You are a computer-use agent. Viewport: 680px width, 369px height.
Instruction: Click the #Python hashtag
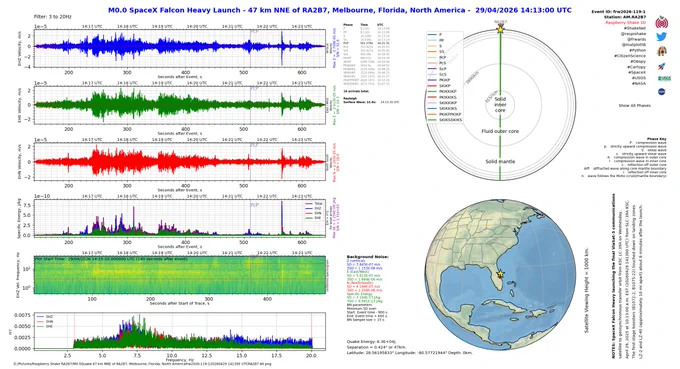click(x=638, y=50)
